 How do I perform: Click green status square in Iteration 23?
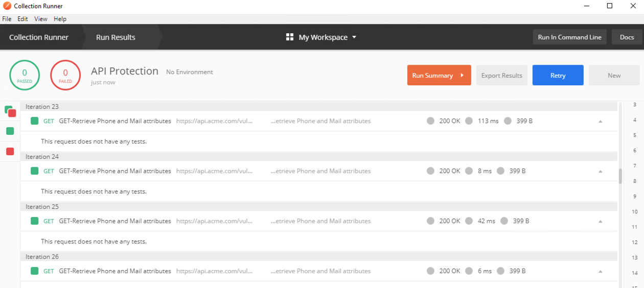point(34,121)
